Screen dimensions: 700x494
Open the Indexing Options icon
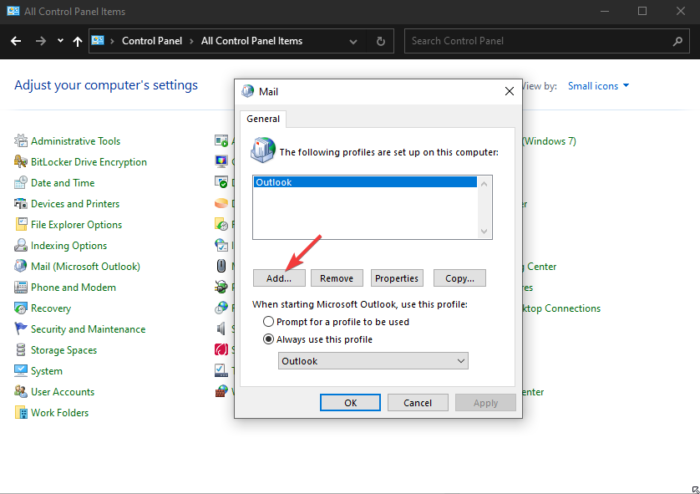[x=21, y=245]
